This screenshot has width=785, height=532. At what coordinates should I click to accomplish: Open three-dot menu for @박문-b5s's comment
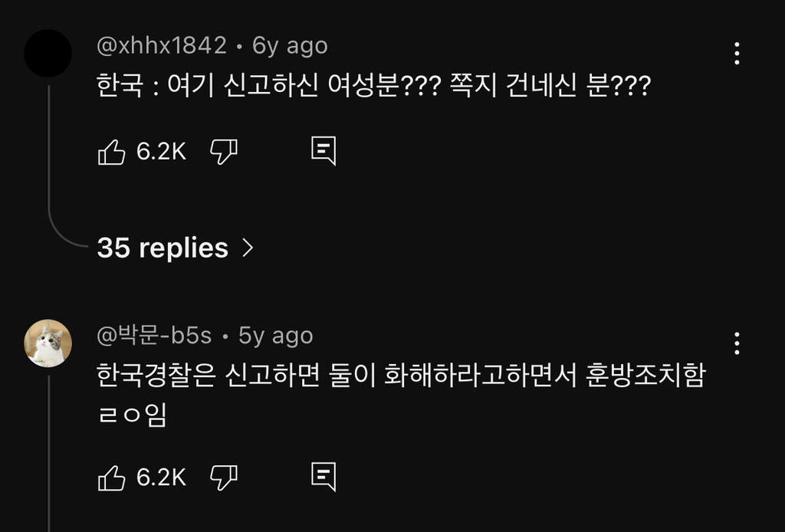[x=736, y=343]
